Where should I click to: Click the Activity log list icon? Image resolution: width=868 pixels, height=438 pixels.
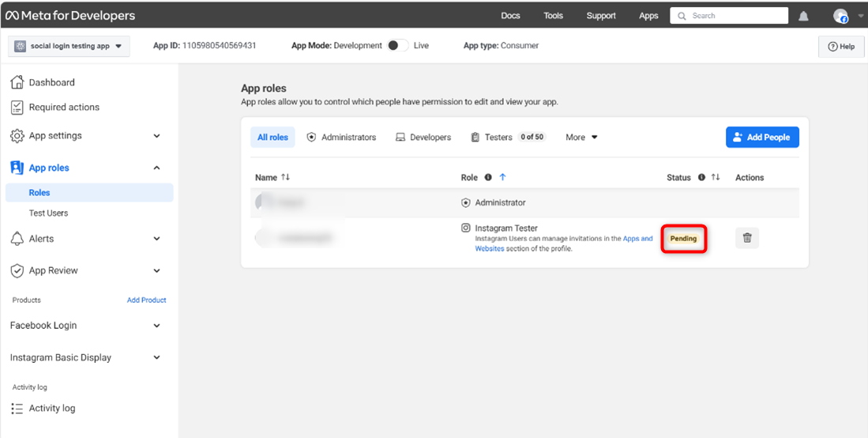click(17, 409)
